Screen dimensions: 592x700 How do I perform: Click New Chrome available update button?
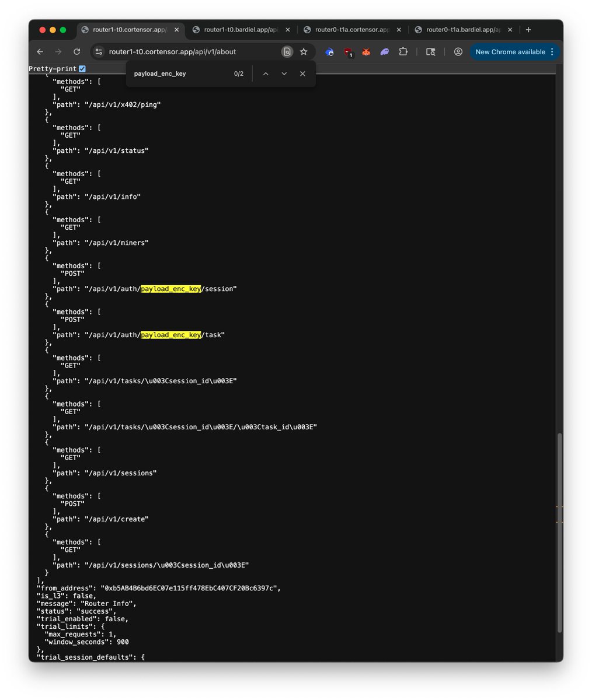pyautogui.click(x=514, y=52)
